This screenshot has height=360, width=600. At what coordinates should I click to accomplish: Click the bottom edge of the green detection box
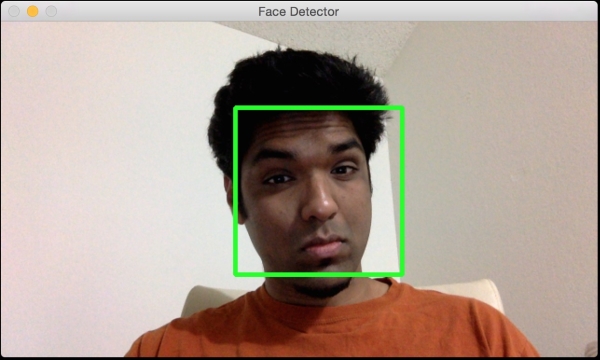(319, 274)
